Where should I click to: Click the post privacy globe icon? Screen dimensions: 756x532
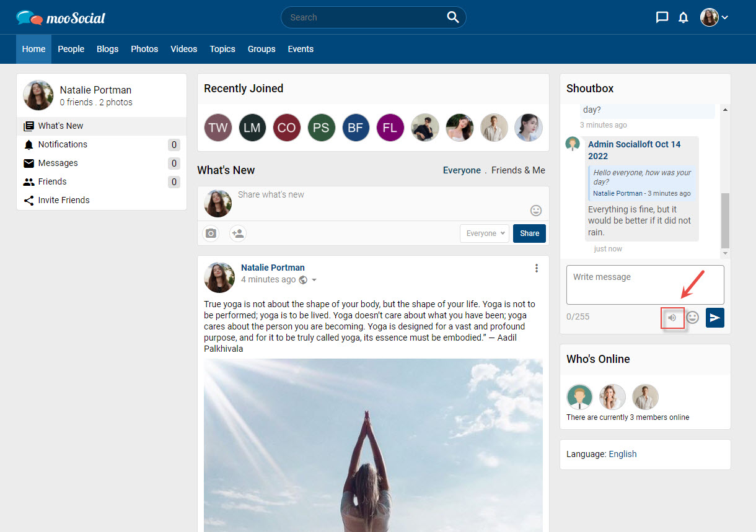[x=303, y=280]
